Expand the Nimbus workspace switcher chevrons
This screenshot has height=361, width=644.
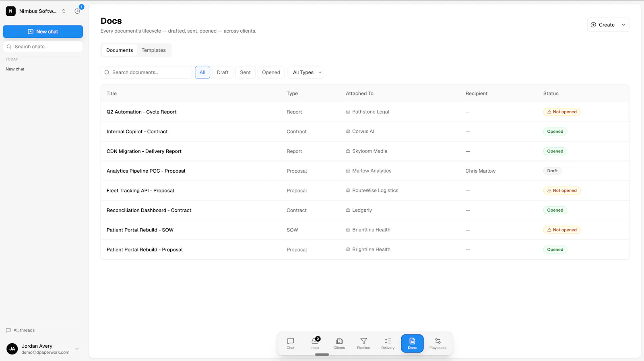pos(64,11)
